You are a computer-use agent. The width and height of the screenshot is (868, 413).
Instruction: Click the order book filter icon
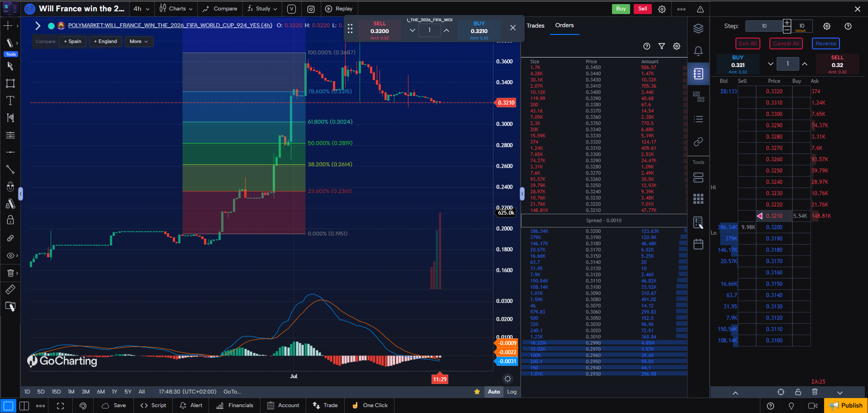tap(662, 46)
